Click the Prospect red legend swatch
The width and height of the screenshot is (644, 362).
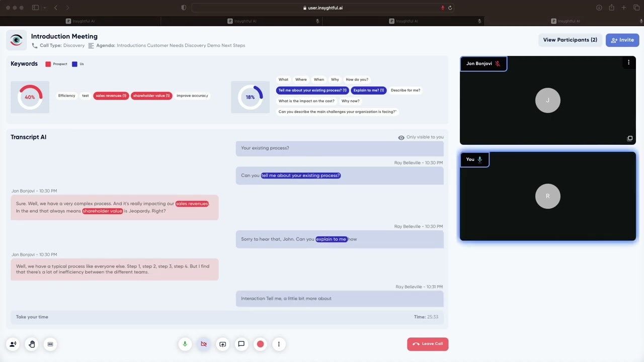48,64
